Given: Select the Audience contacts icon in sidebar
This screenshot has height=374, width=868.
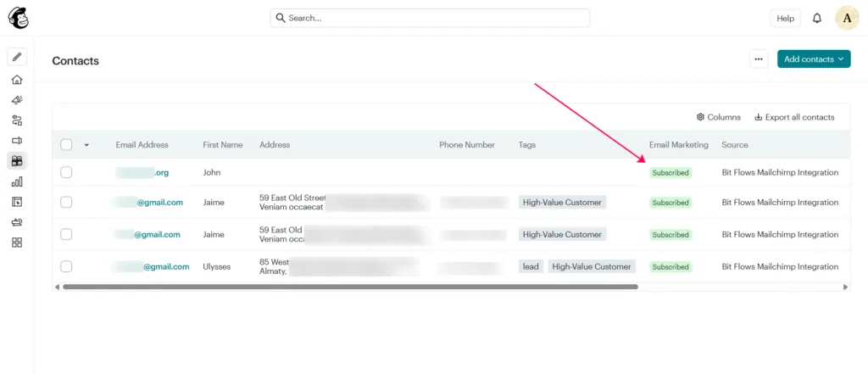Looking at the screenshot, I should pos(17,161).
